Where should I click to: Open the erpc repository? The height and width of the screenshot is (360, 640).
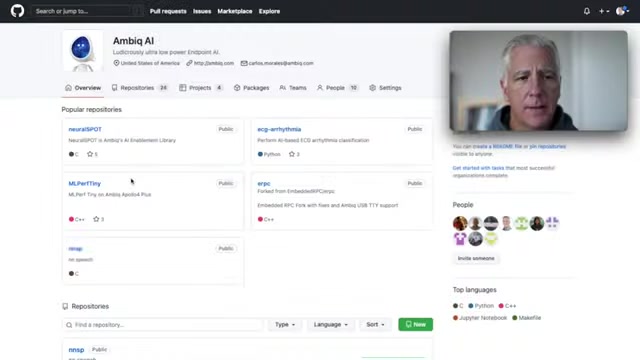264,183
